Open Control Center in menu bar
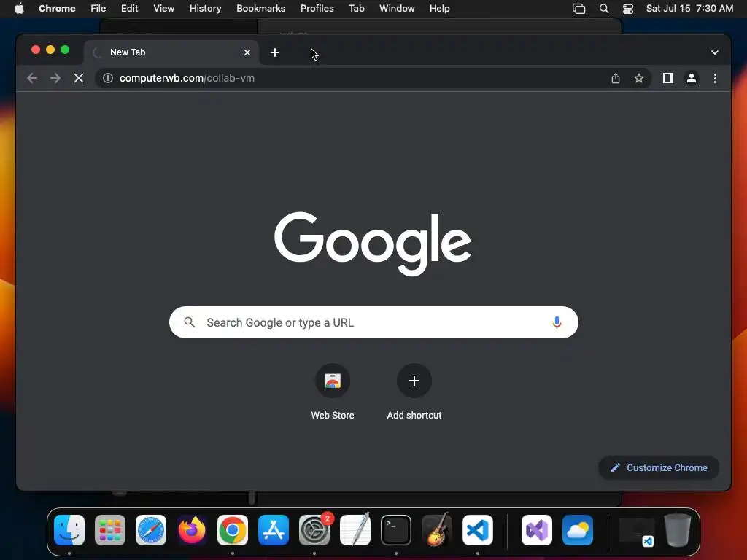This screenshot has width=747, height=560. [x=628, y=8]
